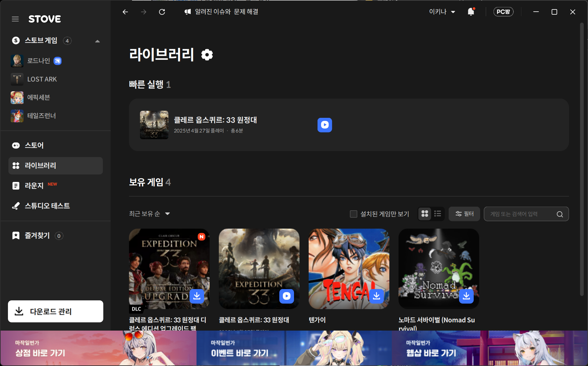Open the 최근 보유 순 sort dropdown
This screenshot has height=366, width=588.
pyautogui.click(x=149, y=214)
